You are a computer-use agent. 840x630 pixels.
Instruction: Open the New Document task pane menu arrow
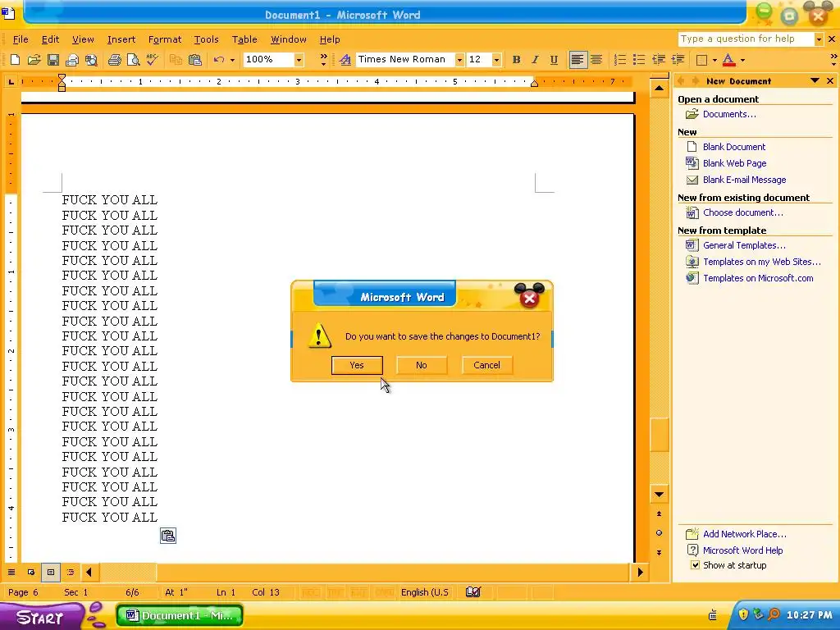pyautogui.click(x=815, y=81)
